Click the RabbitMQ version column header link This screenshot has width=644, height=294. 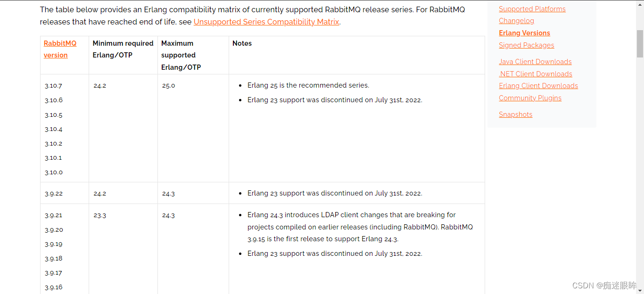[x=60, y=49]
